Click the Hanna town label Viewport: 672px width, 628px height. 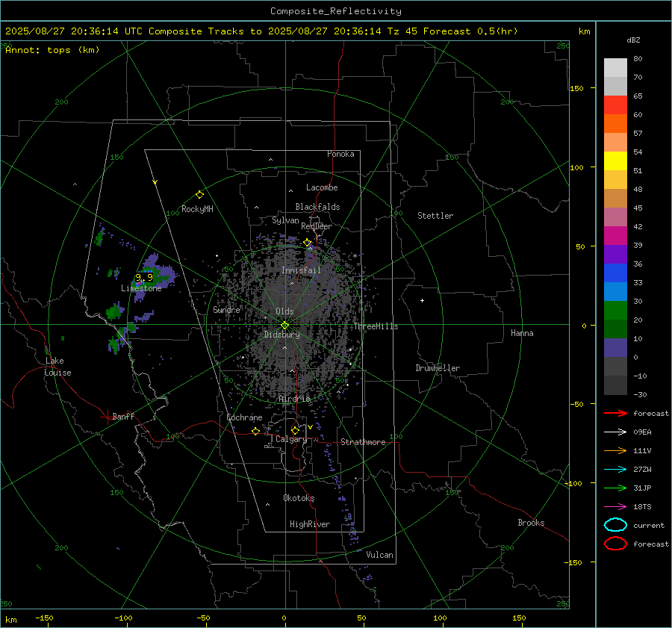click(522, 333)
